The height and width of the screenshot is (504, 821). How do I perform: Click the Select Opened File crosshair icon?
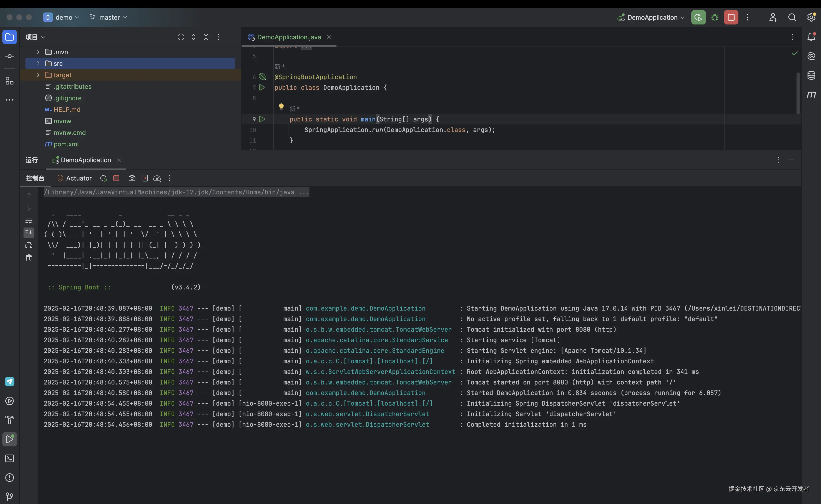[181, 37]
